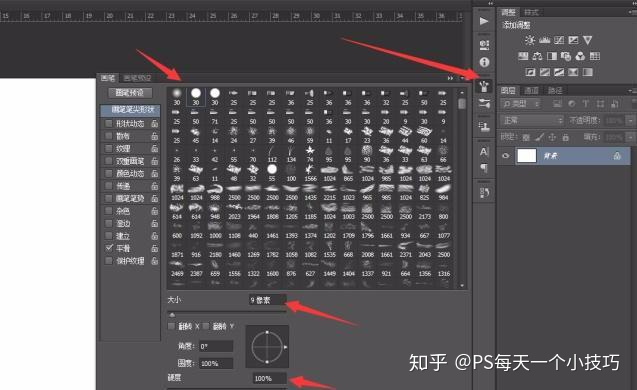Open the Paragraph panel icon
This screenshot has width=637, height=390.
pyautogui.click(x=484, y=168)
